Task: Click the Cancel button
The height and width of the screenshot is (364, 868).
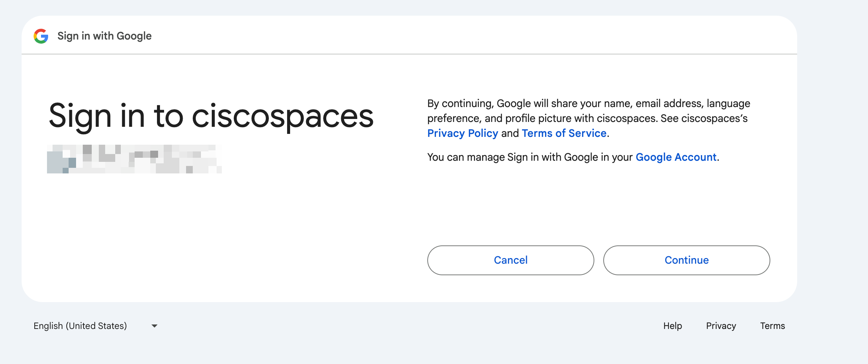Action: 510,260
